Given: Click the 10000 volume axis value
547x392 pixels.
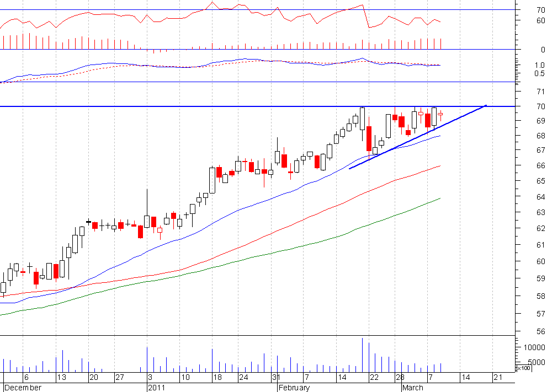Looking at the screenshot, I should [534, 347].
